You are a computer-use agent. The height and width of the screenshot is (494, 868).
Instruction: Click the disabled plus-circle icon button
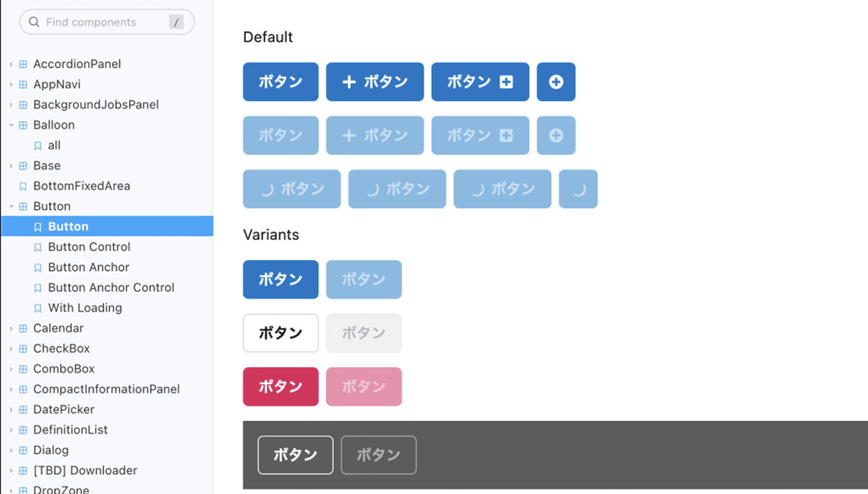pos(556,136)
